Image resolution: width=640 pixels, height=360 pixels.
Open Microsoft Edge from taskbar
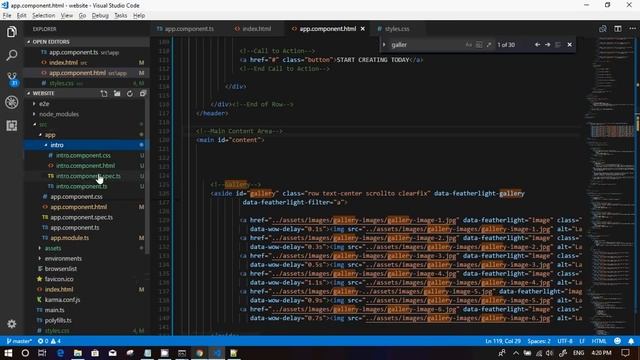60,353
